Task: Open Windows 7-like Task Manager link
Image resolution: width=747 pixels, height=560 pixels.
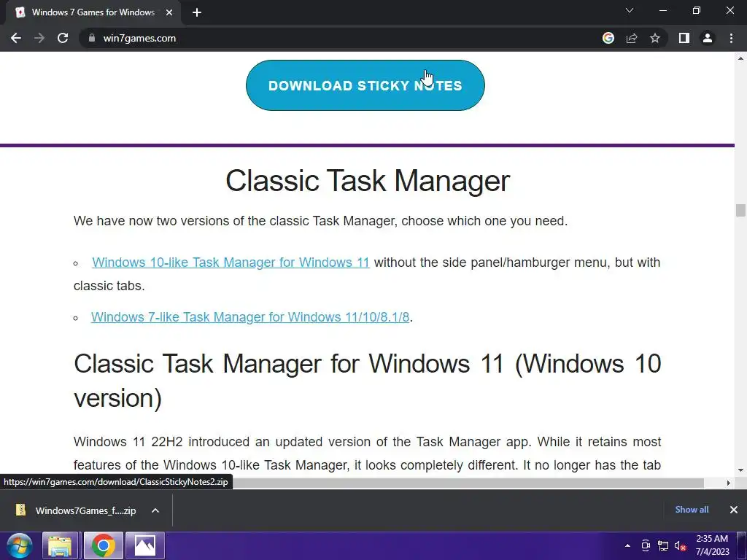Action: [x=250, y=317]
